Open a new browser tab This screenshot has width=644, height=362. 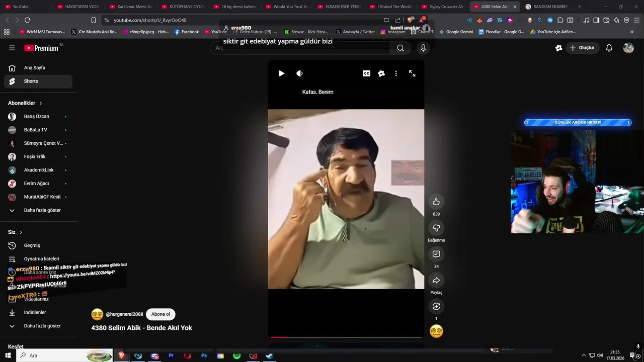click(x=579, y=7)
